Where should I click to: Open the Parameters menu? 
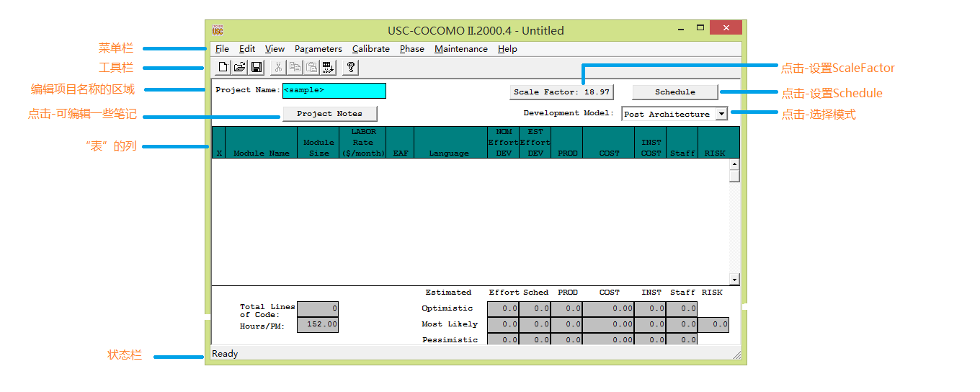[x=318, y=49]
